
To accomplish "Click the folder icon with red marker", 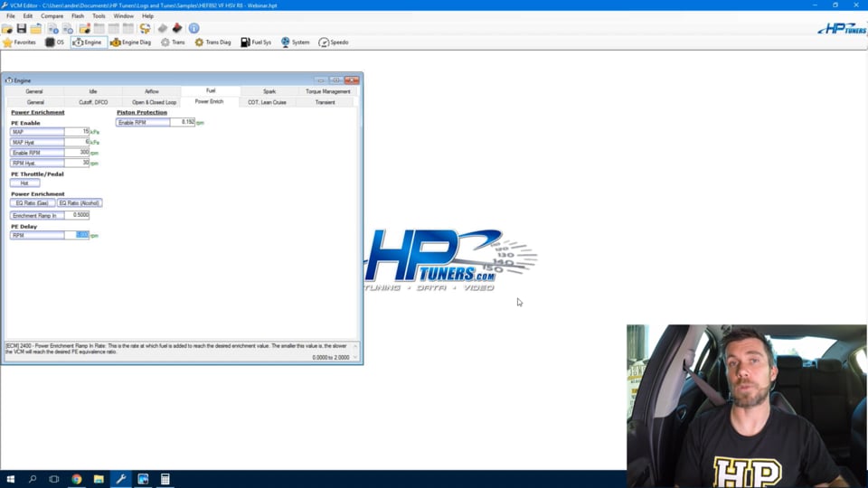I will point(85,28).
